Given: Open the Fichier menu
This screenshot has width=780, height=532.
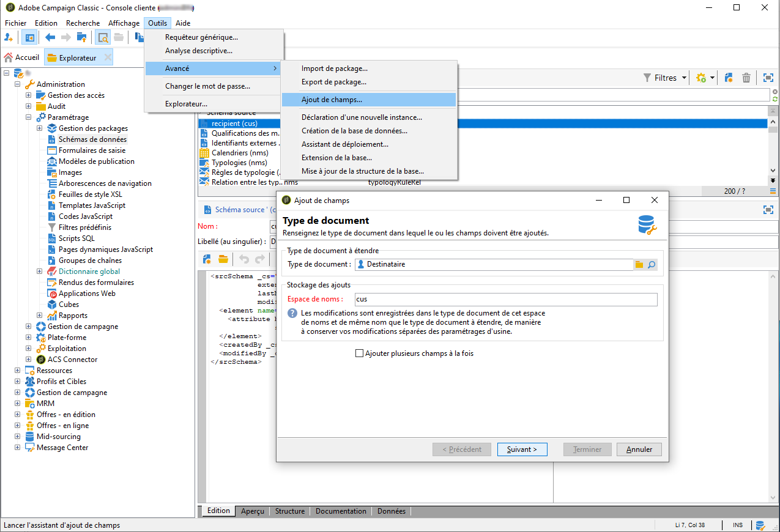Looking at the screenshot, I should coord(16,23).
